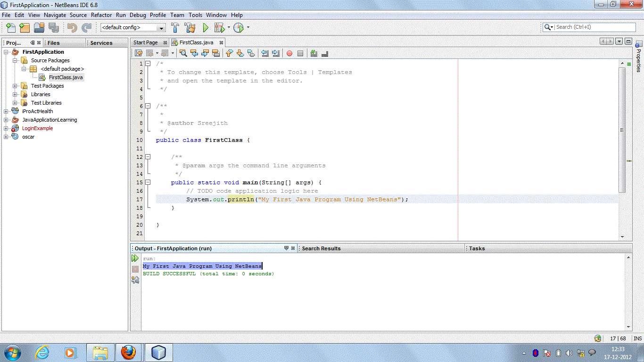Click the Build Main Project hammer icon
Image resolution: width=644 pixels, height=362 pixels.
175,27
